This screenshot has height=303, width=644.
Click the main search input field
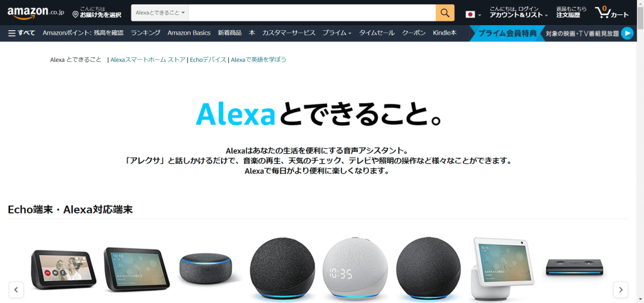[x=312, y=13]
